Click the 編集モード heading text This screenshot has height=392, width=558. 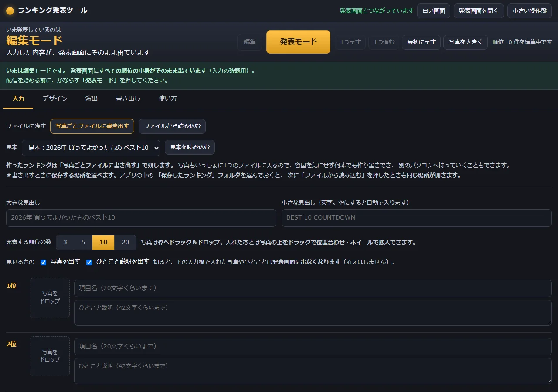[x=34, y=41]
